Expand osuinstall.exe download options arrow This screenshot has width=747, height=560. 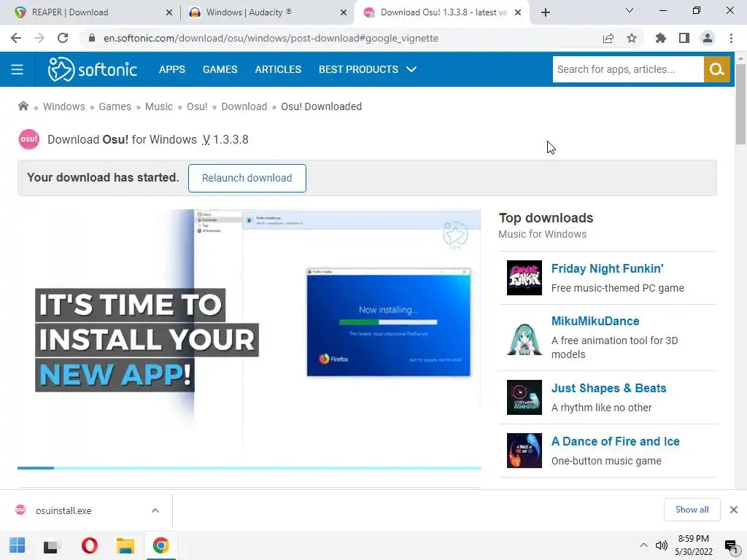pos(155,510)
